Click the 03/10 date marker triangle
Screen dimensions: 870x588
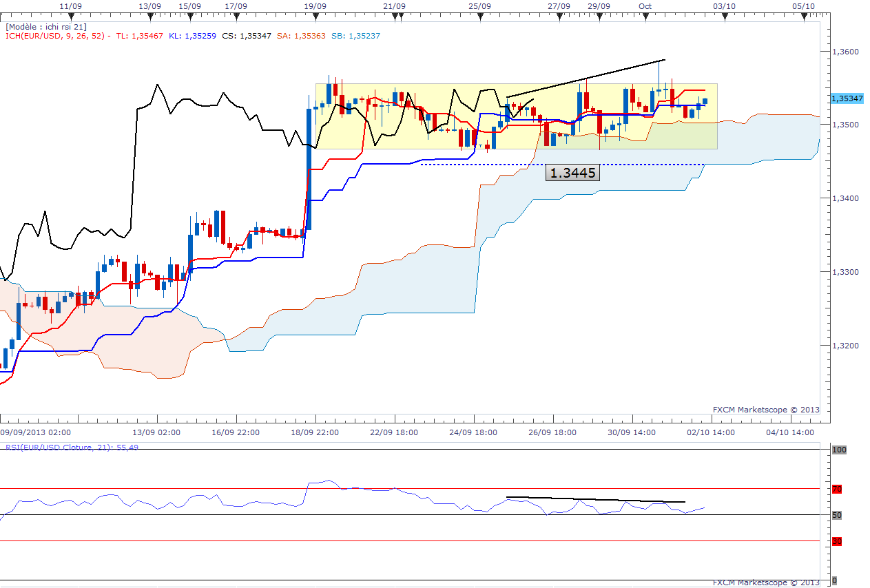coord(725,18)
